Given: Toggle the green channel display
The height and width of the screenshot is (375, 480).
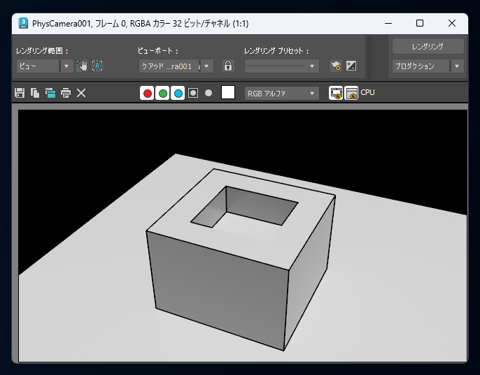Looking at the screenshot, I should click(163, 93).
